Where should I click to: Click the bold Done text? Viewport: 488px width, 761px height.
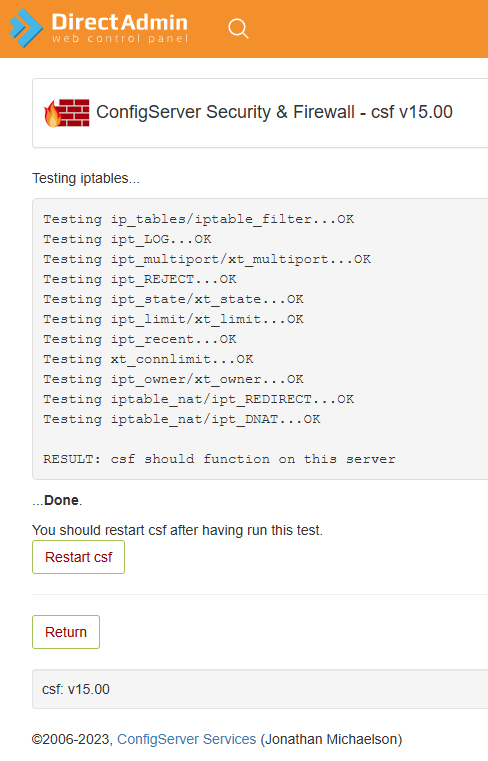(x=61, y=500)
